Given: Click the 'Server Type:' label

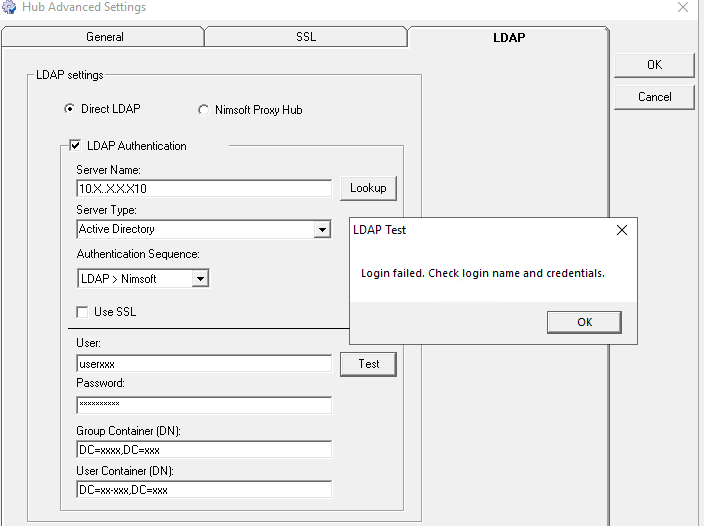Looking at the screenshot, I should pyautogui.click(x=106, y=210).
